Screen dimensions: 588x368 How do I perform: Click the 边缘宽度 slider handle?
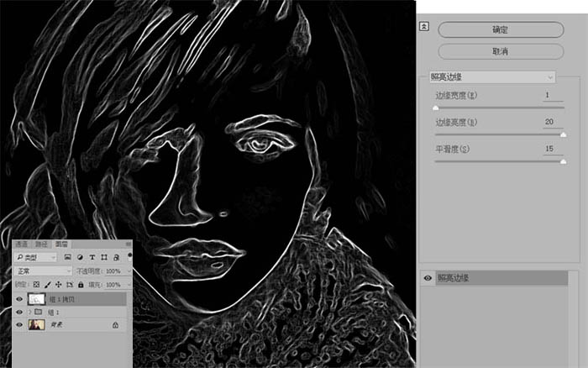(x=435, y=108)
